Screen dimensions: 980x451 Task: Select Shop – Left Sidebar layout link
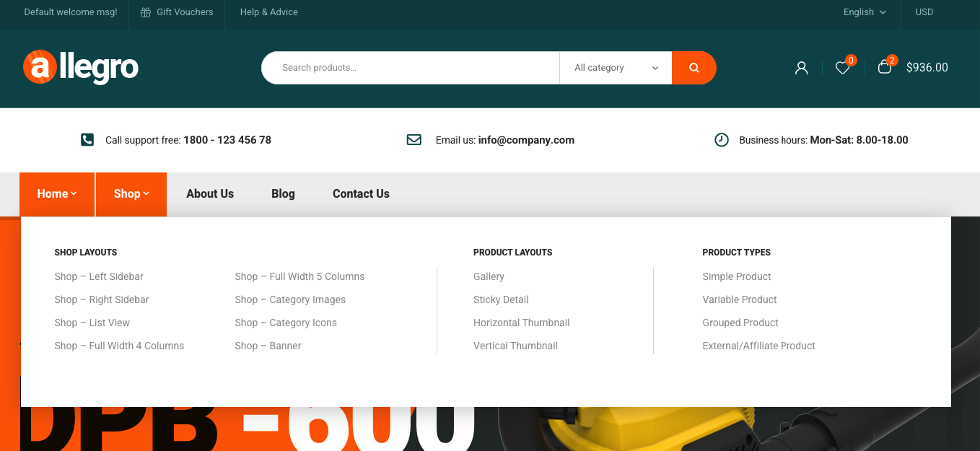click(99, 276)
